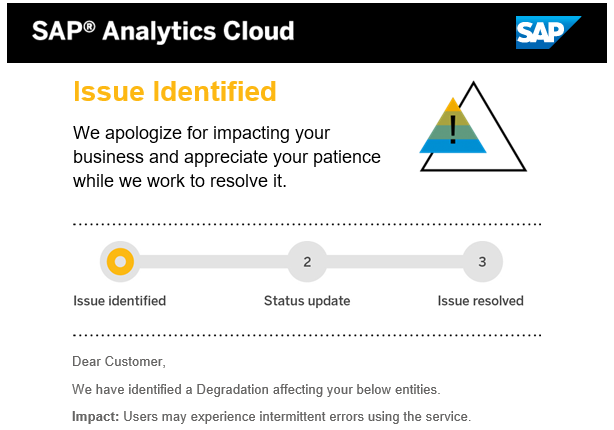This screenshot has width=614, height=430.
Task: Click the Degradation affecting entities sentence
Action: [x=256, y=390]
